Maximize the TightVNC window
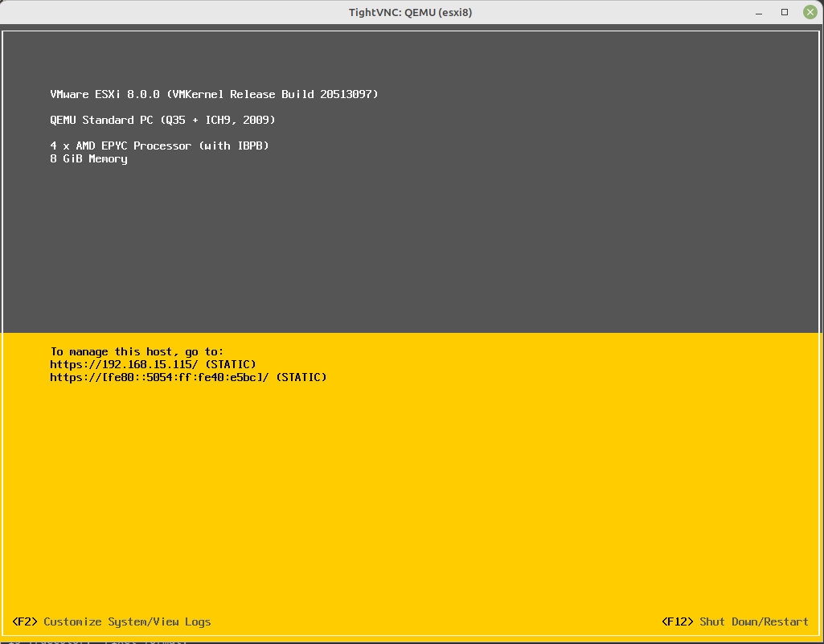Image resolution: width=824 pixels, height=644 pixels. pos(785,12)
